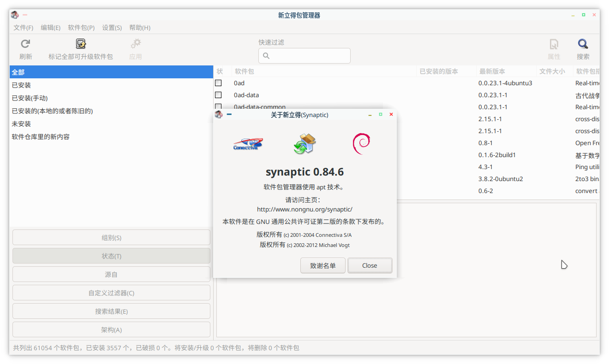This screenshot has height=364, width=609.
Task: Open the 帮助(H) menu
Action: pyautogui.click(x=140, y=28)
